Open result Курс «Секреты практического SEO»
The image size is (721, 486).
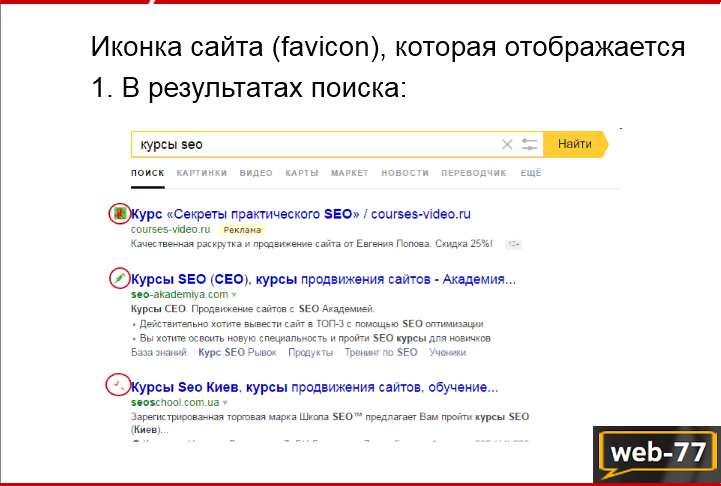click(301, 214)
